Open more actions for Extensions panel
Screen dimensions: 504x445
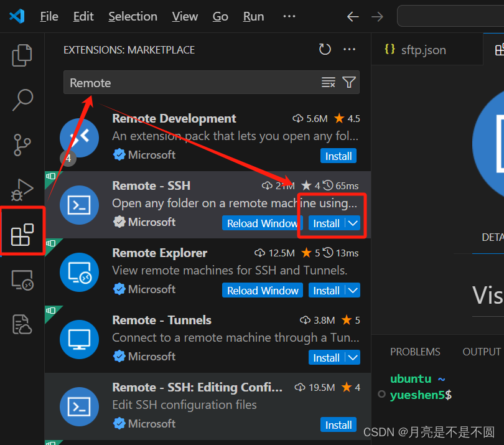tap(349, 49)
